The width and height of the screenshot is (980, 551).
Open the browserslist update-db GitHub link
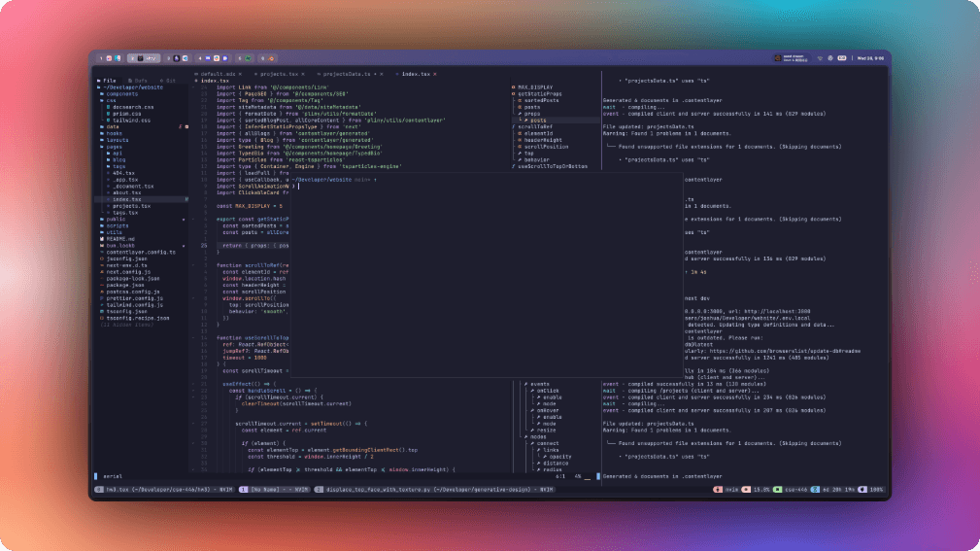(785, 352)
